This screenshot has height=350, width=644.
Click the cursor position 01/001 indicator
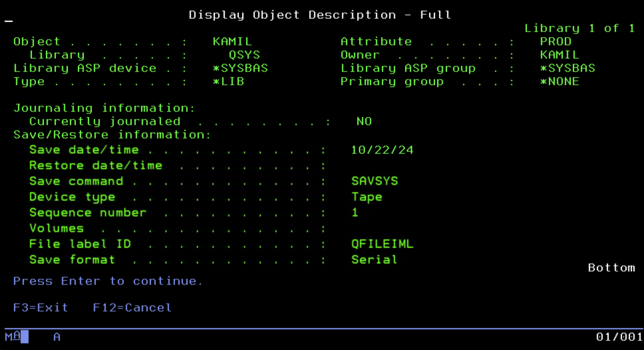(x=619, y=337)
